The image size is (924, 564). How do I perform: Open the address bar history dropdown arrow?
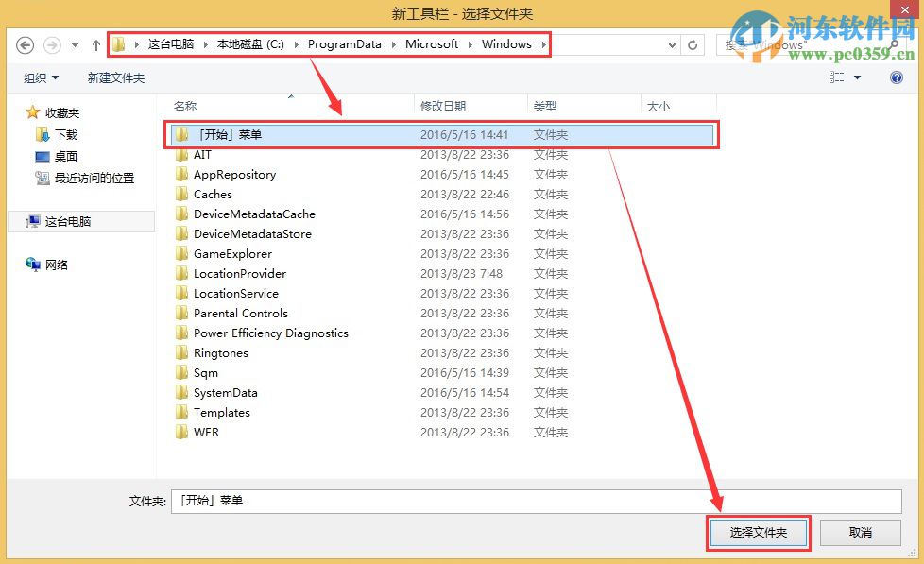[x=672, y=44]
